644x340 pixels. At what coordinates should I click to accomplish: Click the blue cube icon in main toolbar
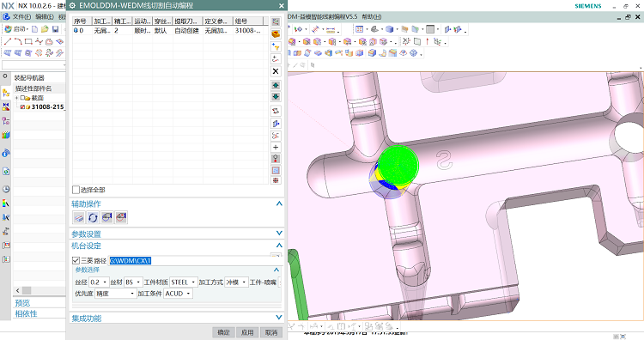389,29
